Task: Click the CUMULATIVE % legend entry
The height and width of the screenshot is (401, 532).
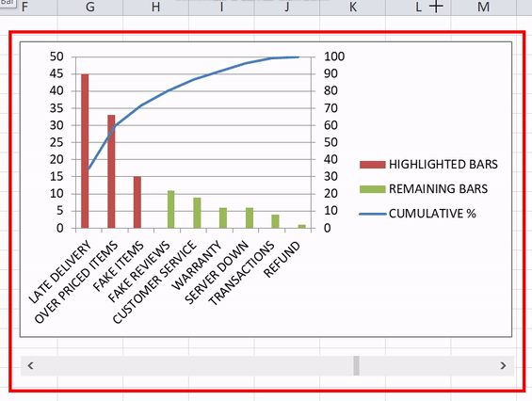Action: [x=418, y=214]
